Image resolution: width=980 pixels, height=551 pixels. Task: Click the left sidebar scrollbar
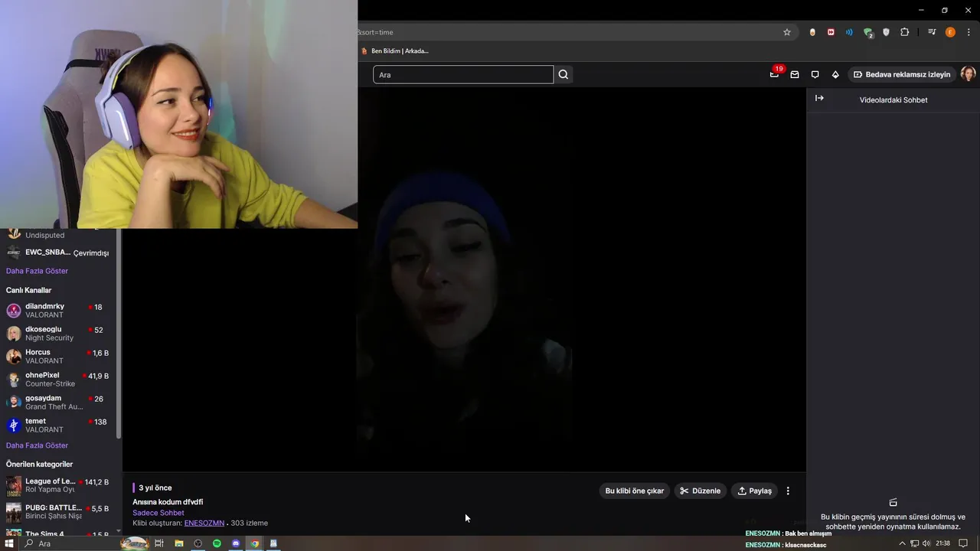[x=119, y=333]
